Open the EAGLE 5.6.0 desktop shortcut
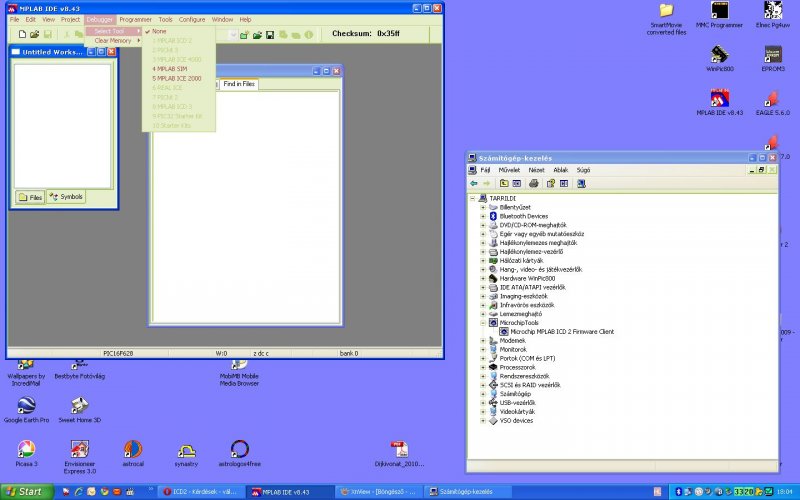 click(x=772, y=102)
